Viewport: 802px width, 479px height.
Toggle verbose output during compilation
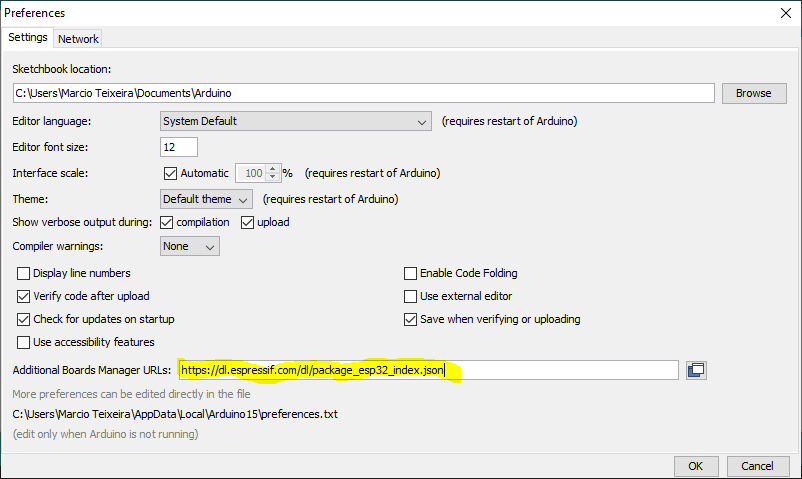pyautogui.click(x=167, y=222)
